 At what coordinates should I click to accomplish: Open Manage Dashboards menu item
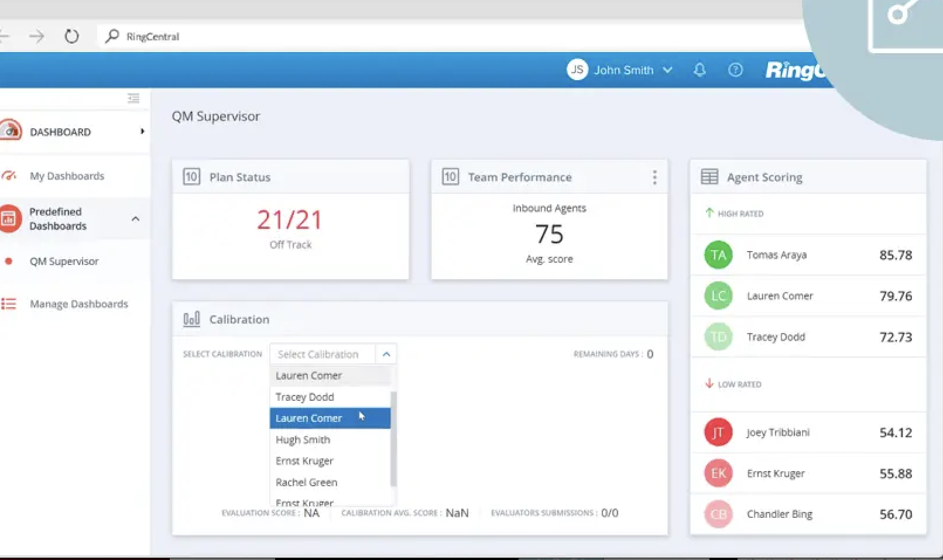pyautogui.click(x=78, y=304)
